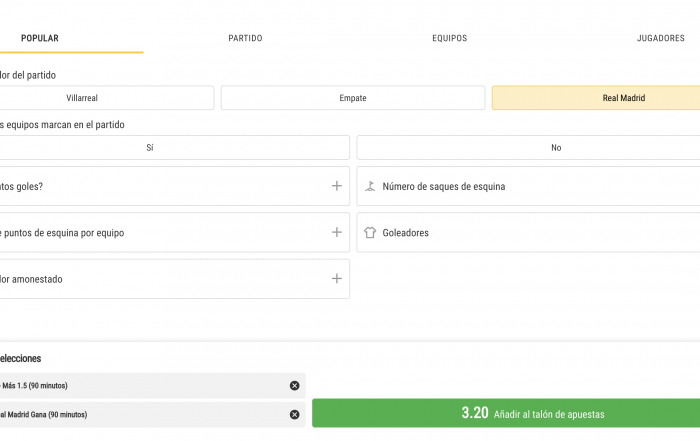Choose Sí for both teams scoring
The height and width of the screenshot is (441, 700).
[x=175, y=148]
